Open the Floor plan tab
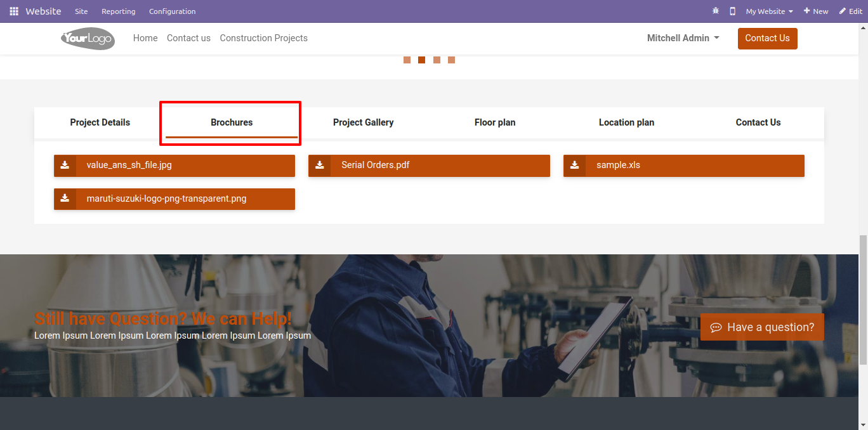Viewport: 868px width, 430px height. 495,122
